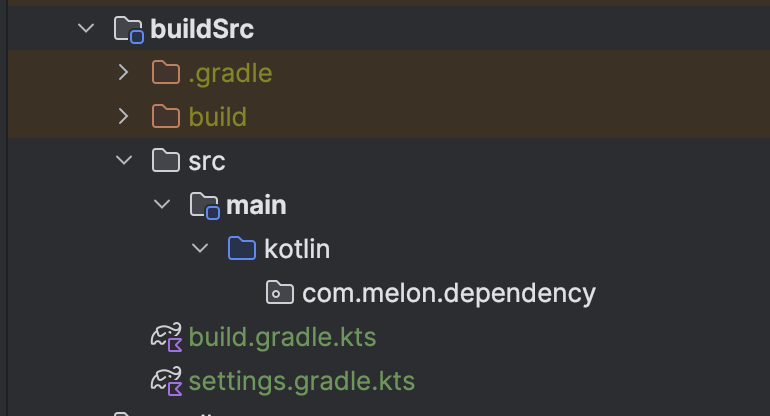Collapse the kotlin folder chevron
The image size is (770, 416).
[200, 248]
